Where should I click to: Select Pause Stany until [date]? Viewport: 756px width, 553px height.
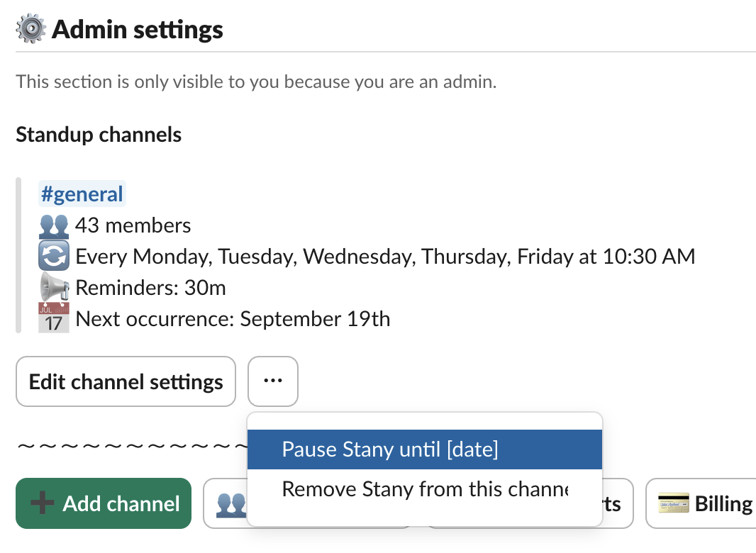390,449
